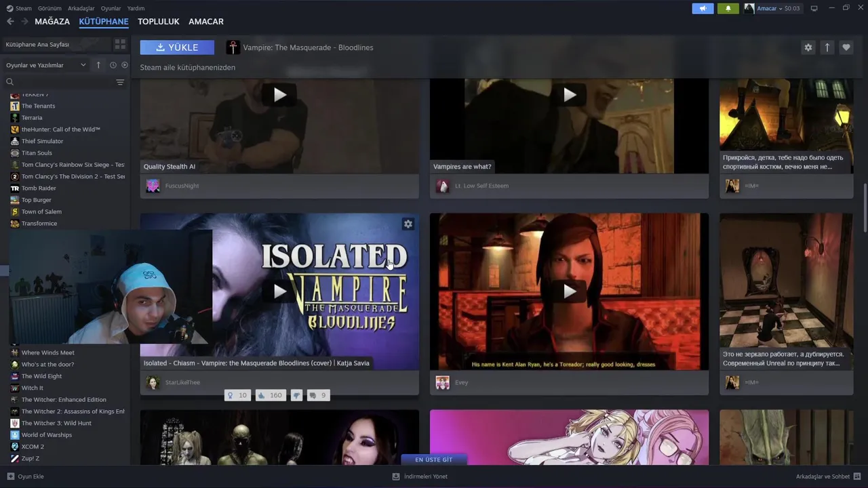868x488 pixels.
Task: Filter library by recent clock icon
Action: pos(113,65)
